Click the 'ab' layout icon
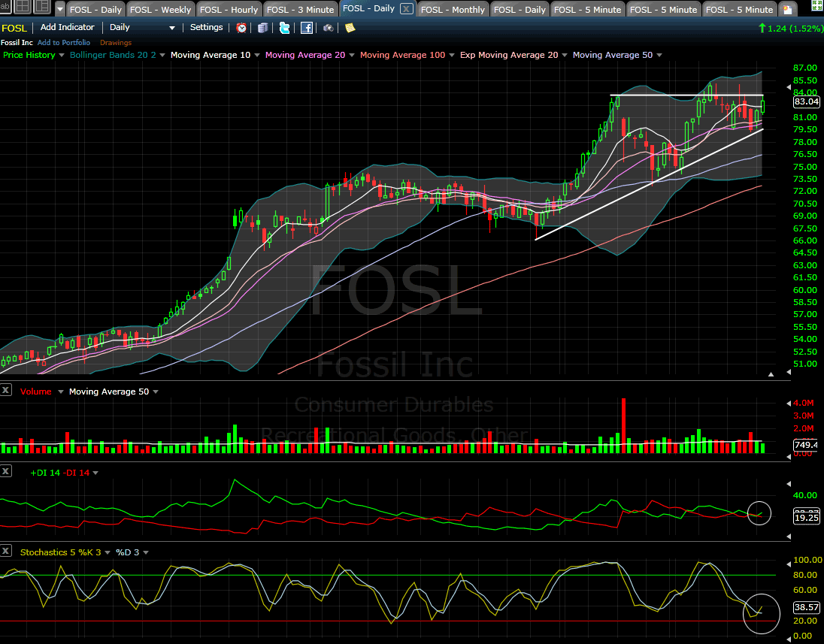 [x=5, y=6]
